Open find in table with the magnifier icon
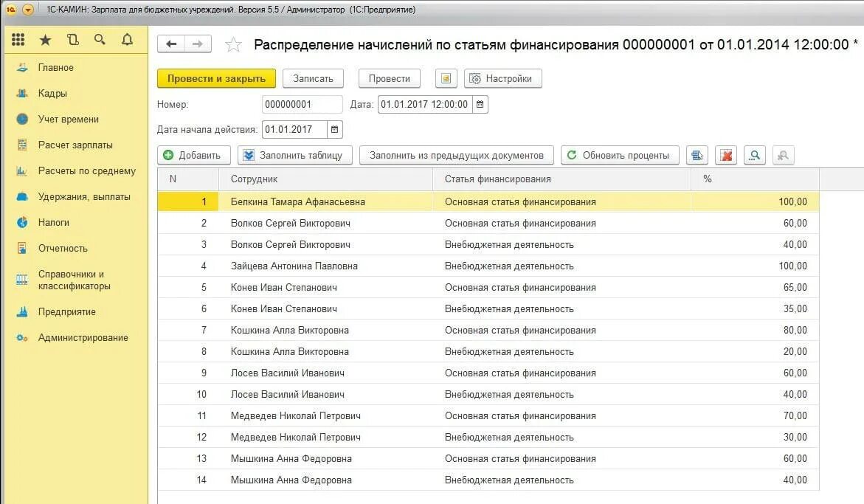This screenshot has width=864, height=504. point(753,155)
